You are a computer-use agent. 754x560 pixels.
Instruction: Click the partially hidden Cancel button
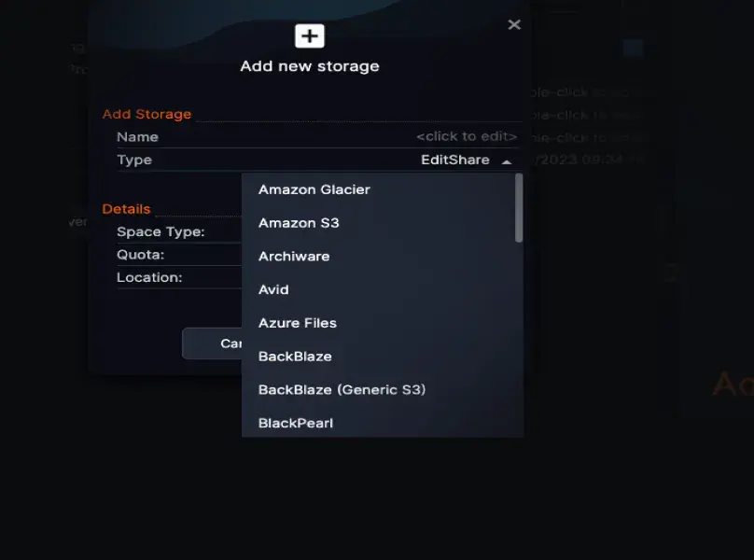click(212, 343)
